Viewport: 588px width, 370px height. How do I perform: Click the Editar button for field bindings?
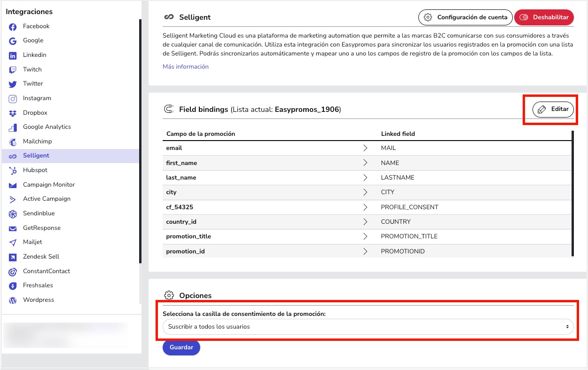[553, 109]
